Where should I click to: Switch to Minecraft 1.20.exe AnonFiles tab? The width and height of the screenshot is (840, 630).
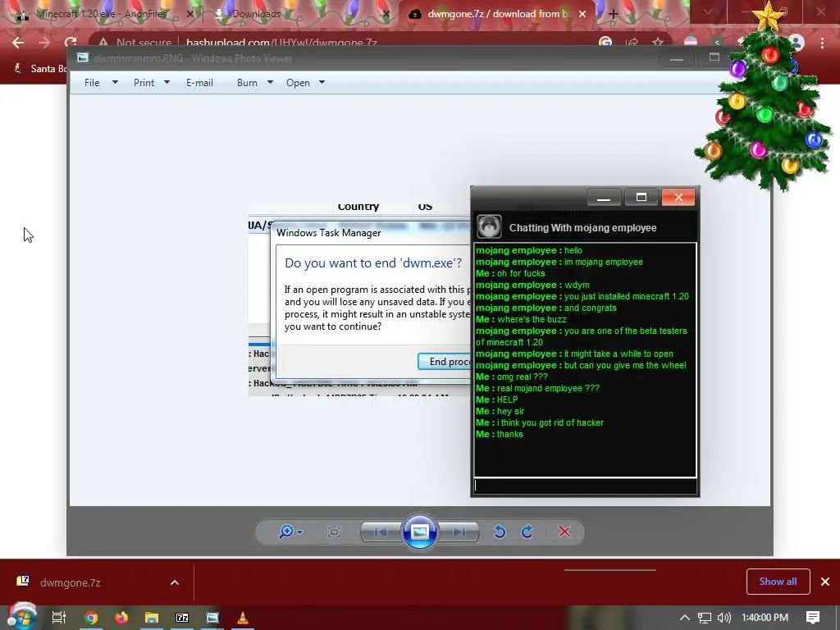pyautogui.click(x=102, y=14)
